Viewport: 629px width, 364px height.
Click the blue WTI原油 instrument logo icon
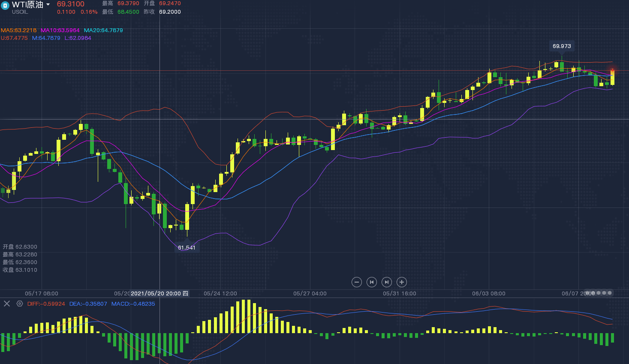(5, 6)
